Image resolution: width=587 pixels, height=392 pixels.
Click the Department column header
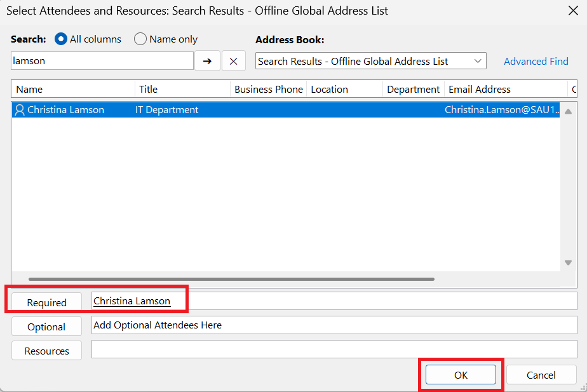[413, 89]
